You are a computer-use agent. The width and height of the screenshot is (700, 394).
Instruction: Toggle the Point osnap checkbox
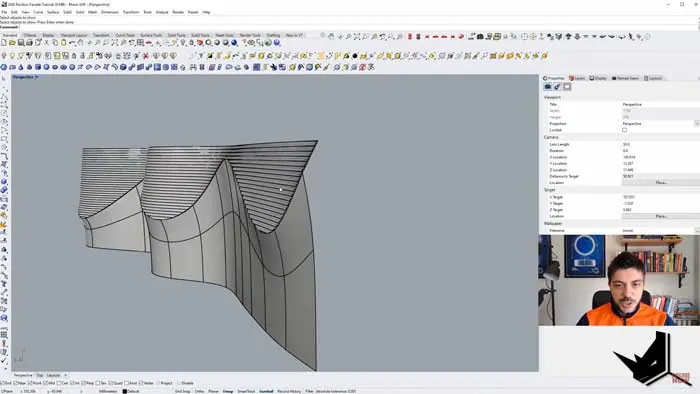tap(30, 383)
